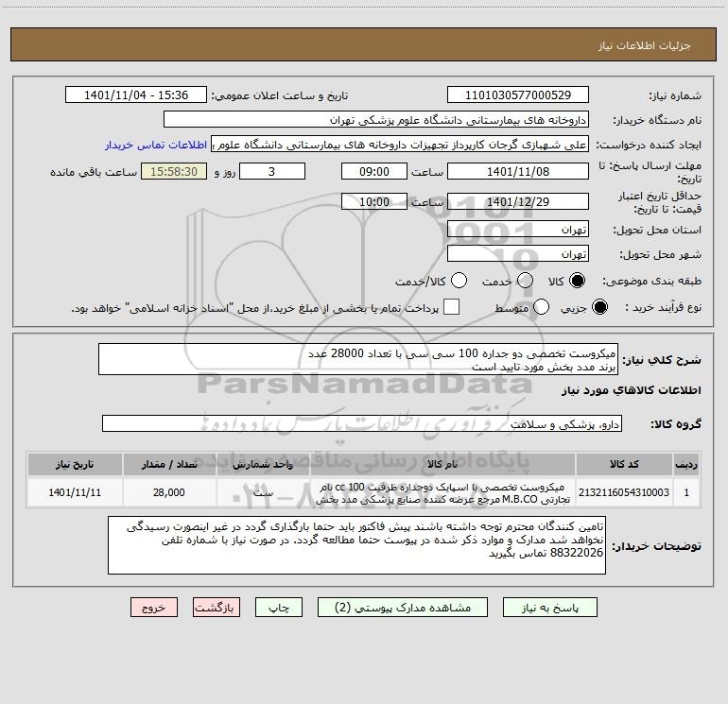Click the need date cell 1401/11/11
The width and height of the screenshot is (728, 704).
[x=75, y=492]
